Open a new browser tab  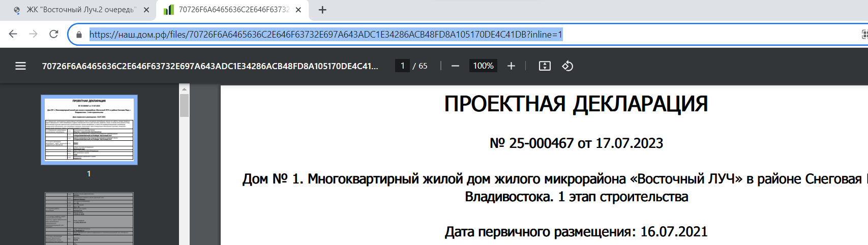pos(322,10)
